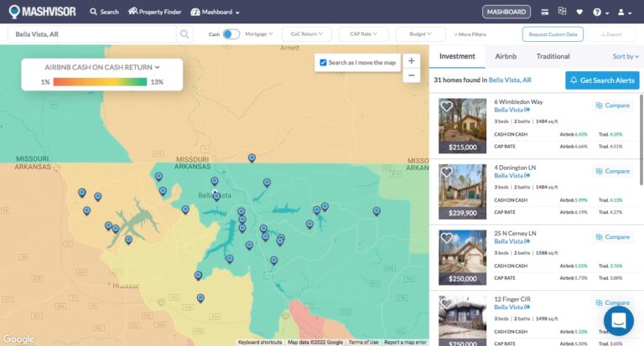The height and width of the screenshot is (346, 644).
Task: Open the live chat bubble
Action: tap(619, 321)
